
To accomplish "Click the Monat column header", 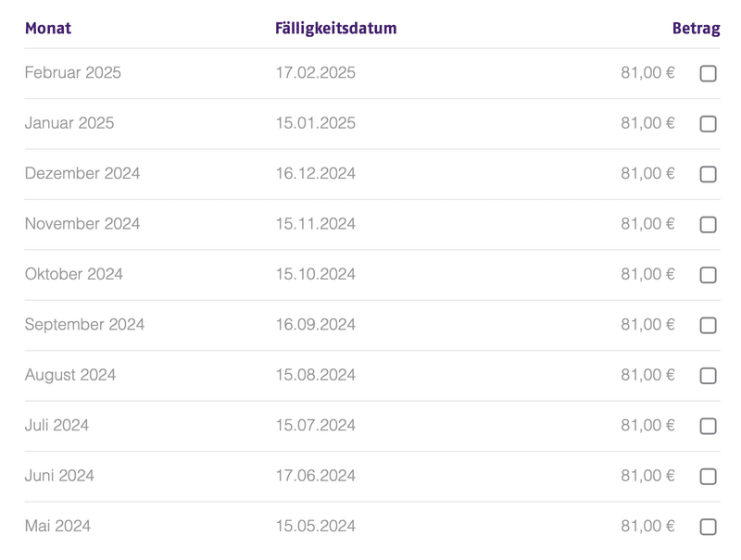I will [48, 28].
